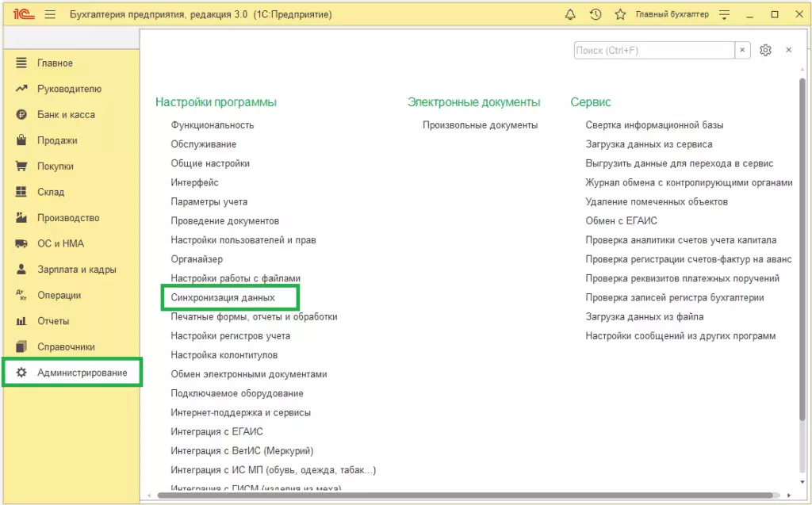The image size is (812, 505).
Task: Open the Банк и касса section label
Action: tap(67, 114)
